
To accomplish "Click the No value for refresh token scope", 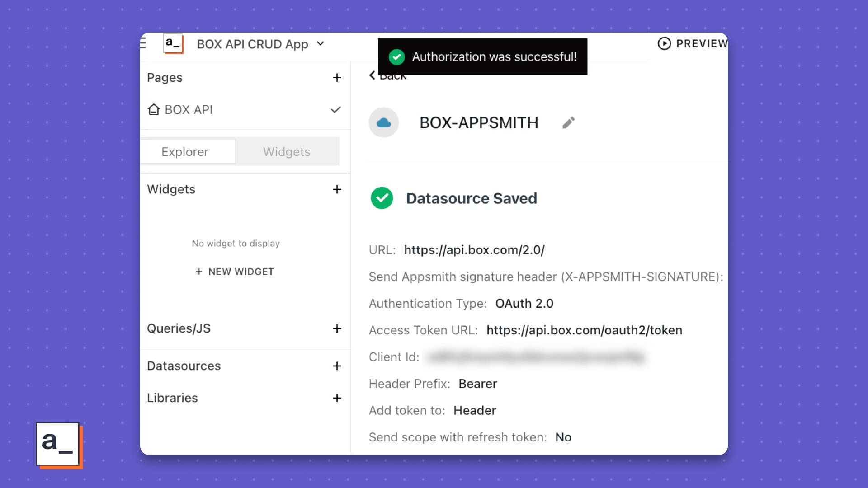I will pyautogui.click(x=563, y=437).
